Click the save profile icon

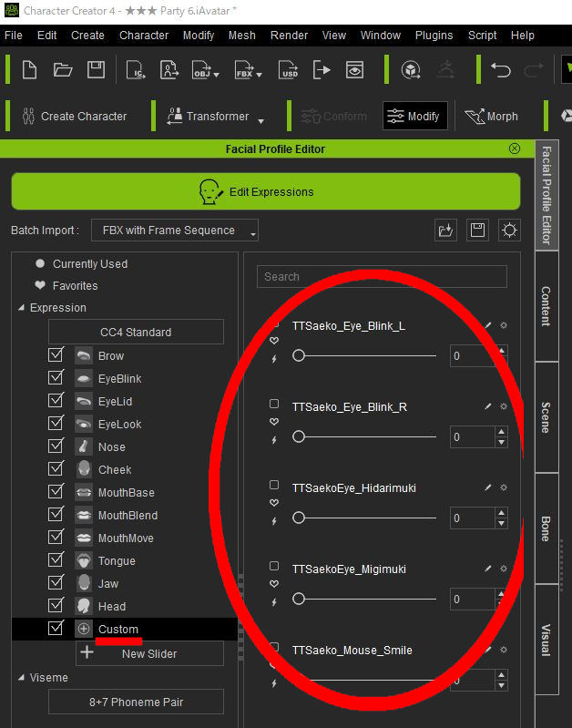tap(478, 231)
